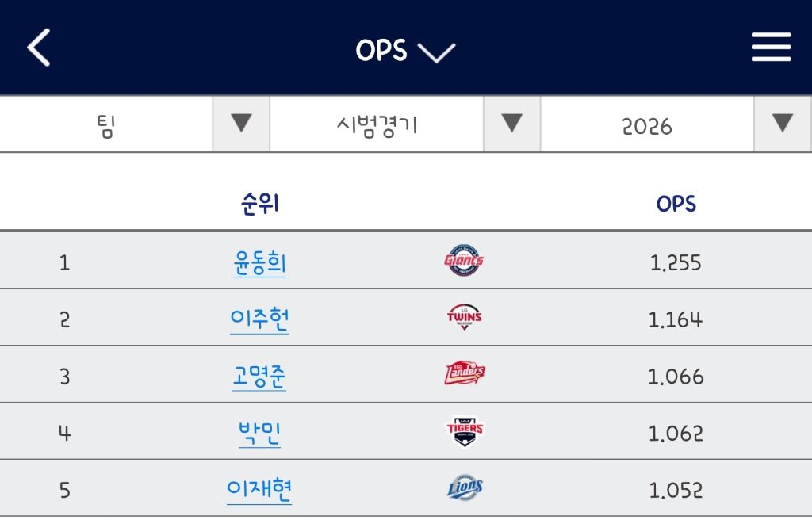Image resolution: width=812 pixels, height=520 pixels.
Task: Open player 박민 profile link
Action: [x=259, y=434]
